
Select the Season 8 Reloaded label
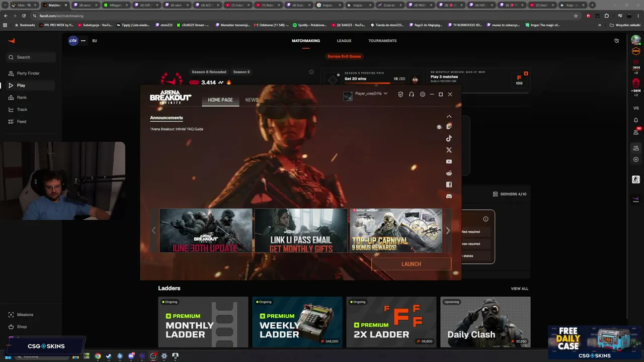(x=209, y=72)
